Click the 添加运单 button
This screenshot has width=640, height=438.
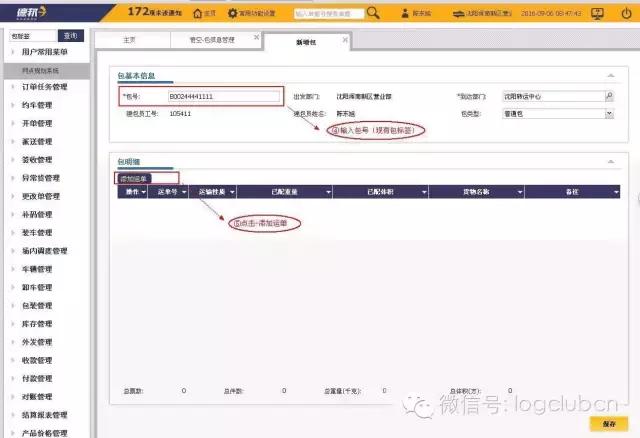point(133,179)
